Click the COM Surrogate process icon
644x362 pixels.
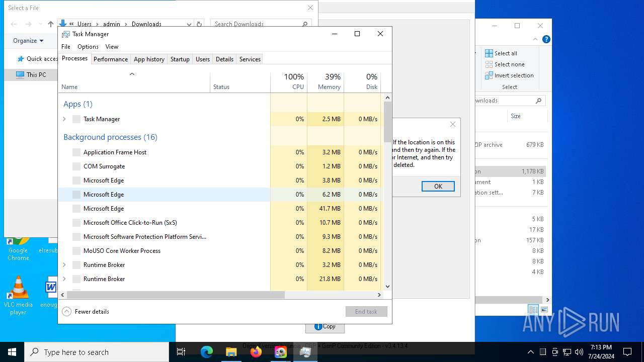click(76, 166)
